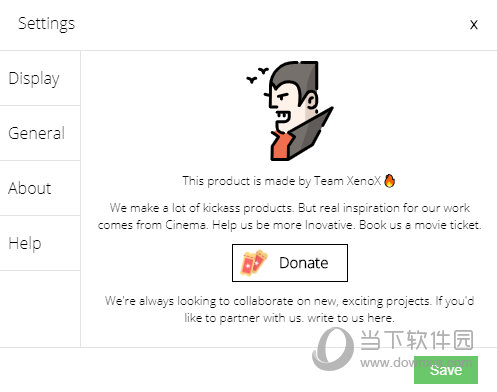Switch to the General tab
497x392 pixels.
(x=40, y=133)
